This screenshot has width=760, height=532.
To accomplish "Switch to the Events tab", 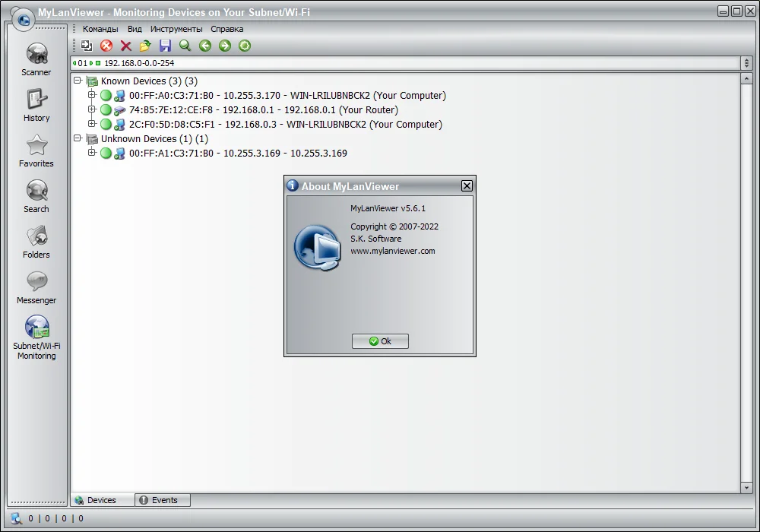I will [x=163, y=500].
